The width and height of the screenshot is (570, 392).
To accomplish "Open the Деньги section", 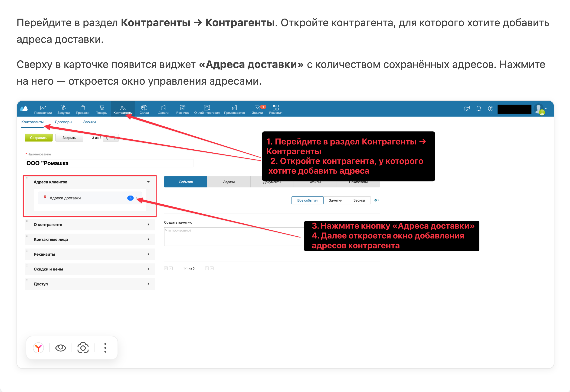I will click(x=163, y=109).
